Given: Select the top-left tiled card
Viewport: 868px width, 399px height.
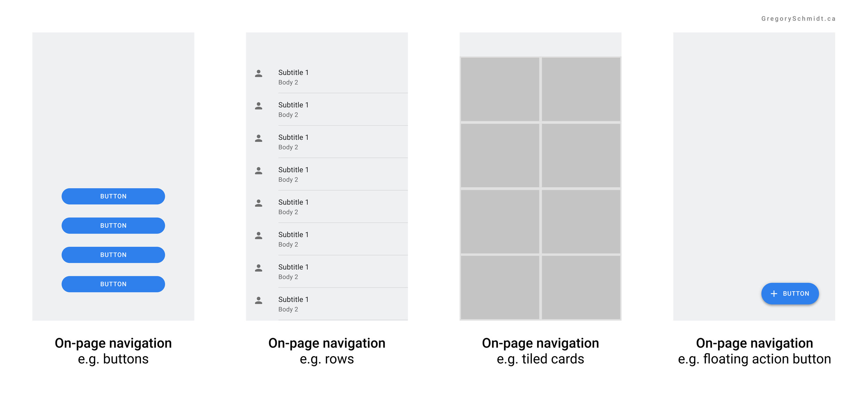Looking at the screenshot, I should point(500,89).
